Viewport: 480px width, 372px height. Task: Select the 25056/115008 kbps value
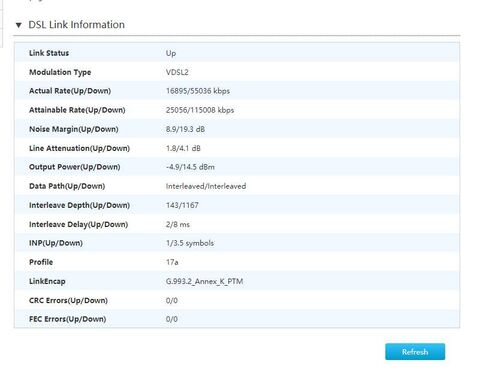click(200, 110)
